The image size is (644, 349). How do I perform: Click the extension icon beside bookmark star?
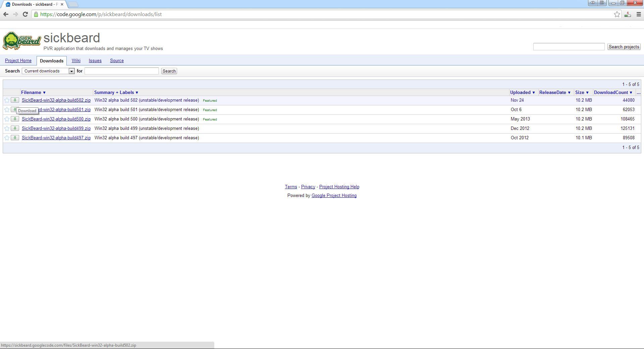pyautogui.click(x=628, y=14)
